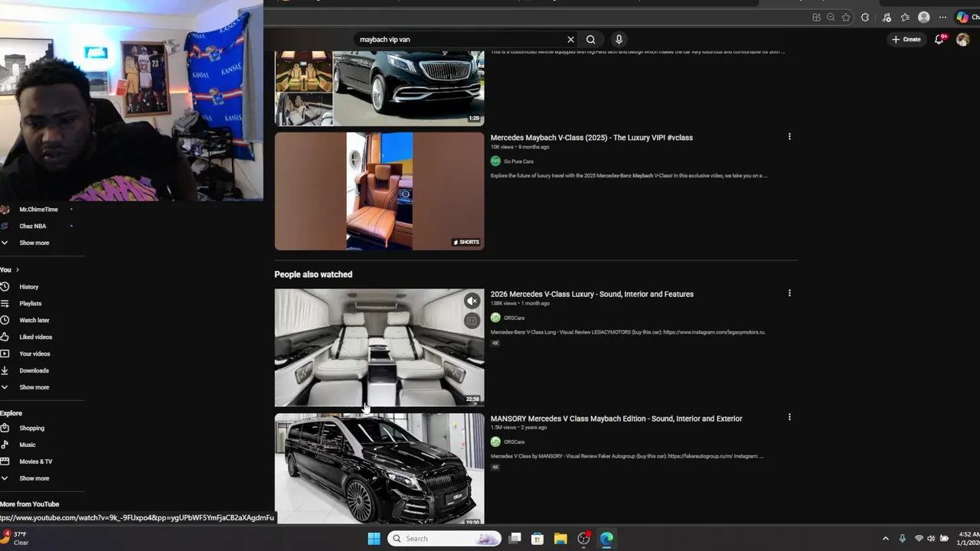Open Task View on the taskbar
Screen dimensions: 980x551
coord(515,539)
